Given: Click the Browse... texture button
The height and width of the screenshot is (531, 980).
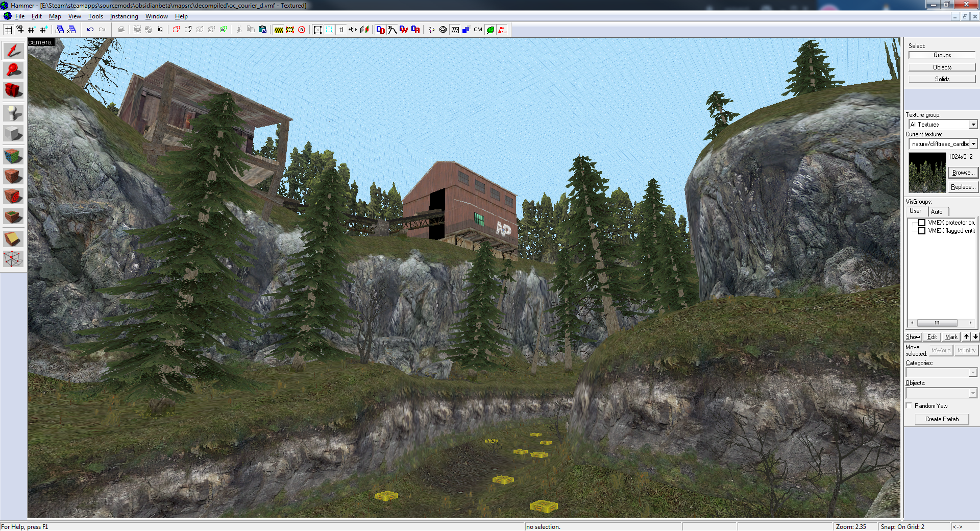Looking at the screenshot, I should pos(962,173).
